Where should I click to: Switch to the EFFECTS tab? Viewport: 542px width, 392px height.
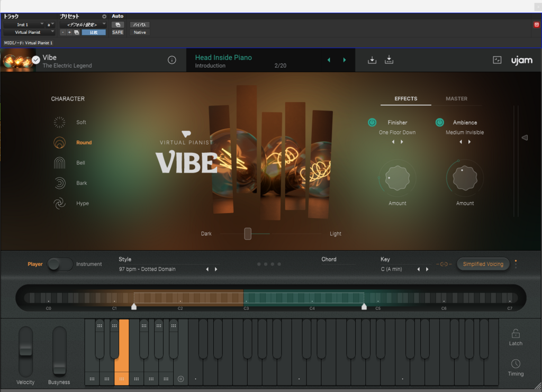pyautogui.click(x=406, y=99)
